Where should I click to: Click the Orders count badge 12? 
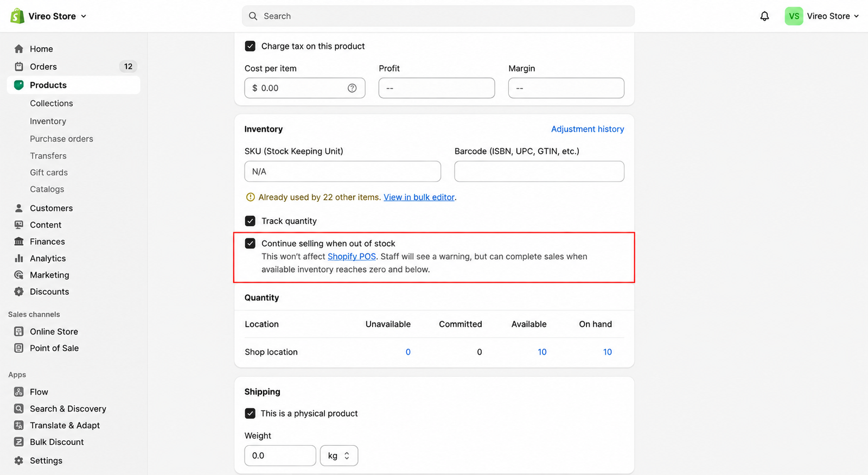[128, 67]
